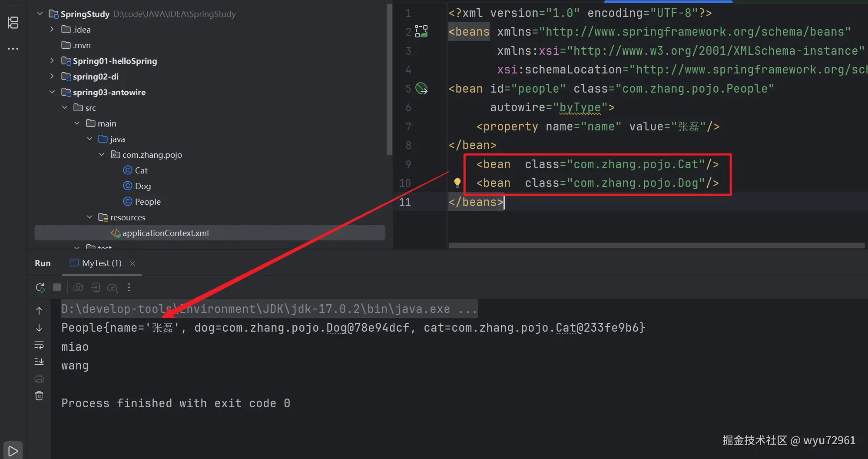The width and height of the screenshot is (868, 459).
Task: Click the com.zhang.pojo.Dog class reference
Action: point(636,183)
